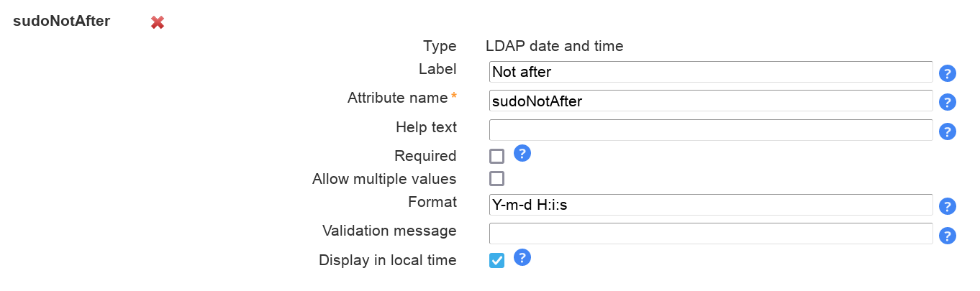Click help icon beside Help text input

pos(948,131)
